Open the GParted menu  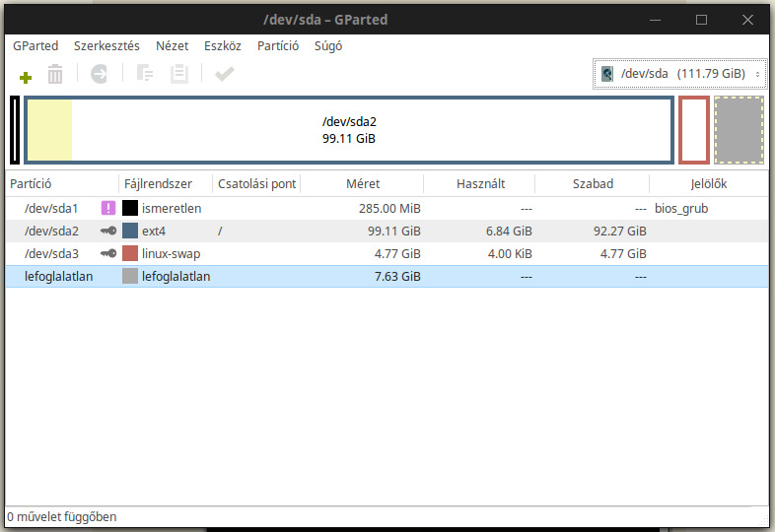click(35, 46)
